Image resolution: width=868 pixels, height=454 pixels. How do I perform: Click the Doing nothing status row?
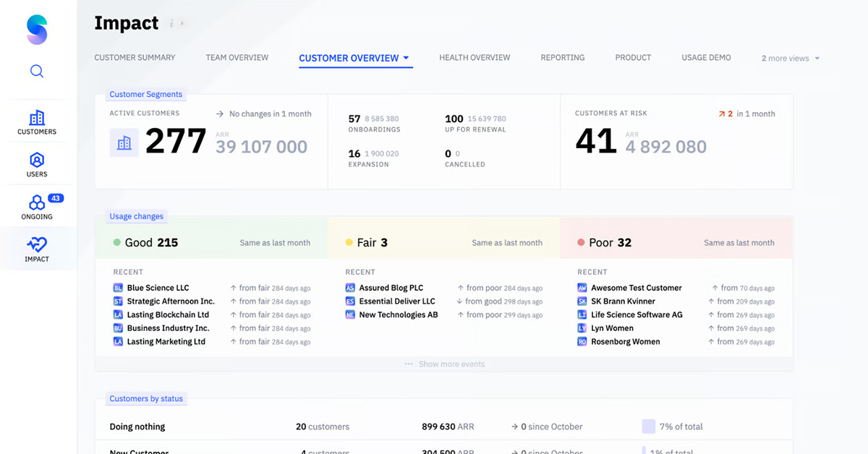click(x=137, y=427)
